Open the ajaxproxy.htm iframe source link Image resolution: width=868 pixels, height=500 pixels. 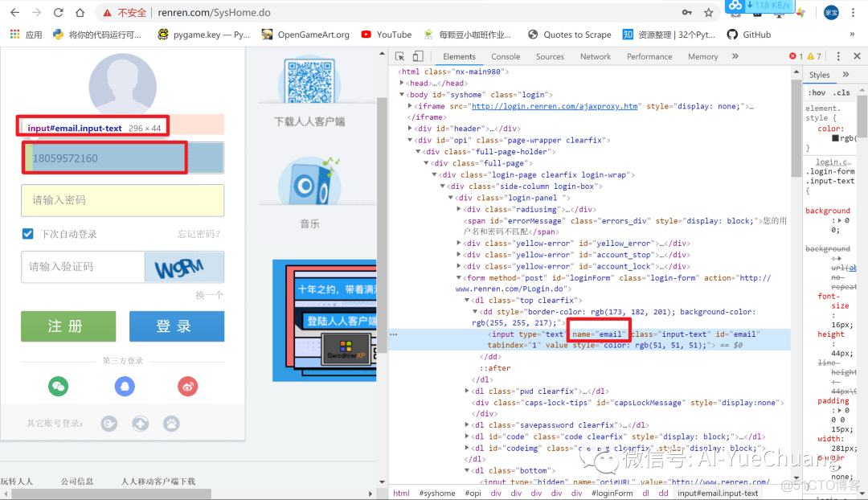(x=554, y=106)
